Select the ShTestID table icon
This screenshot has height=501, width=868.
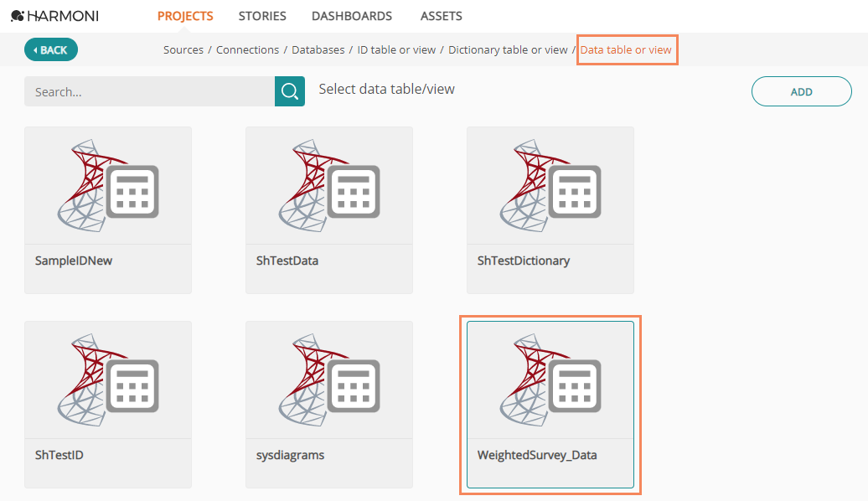pyautogui.click(x=108, y=380)
